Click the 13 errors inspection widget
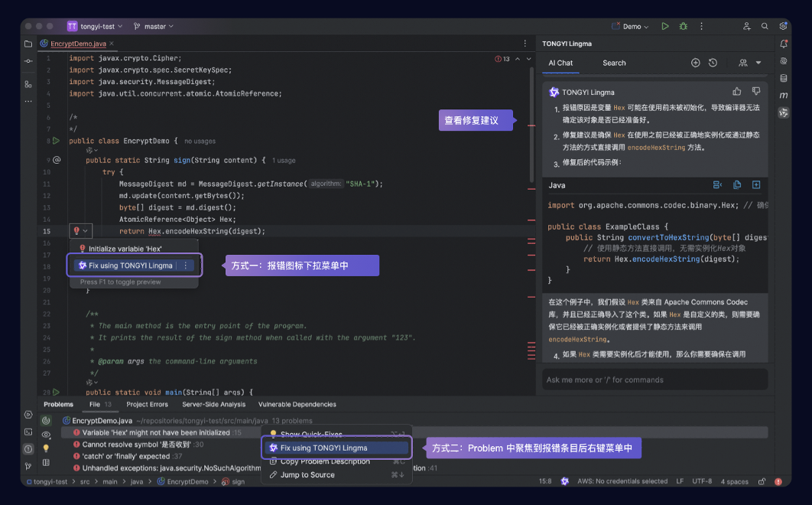The width and height of the screenshot is (812, 505). click(x=502, y=59)
